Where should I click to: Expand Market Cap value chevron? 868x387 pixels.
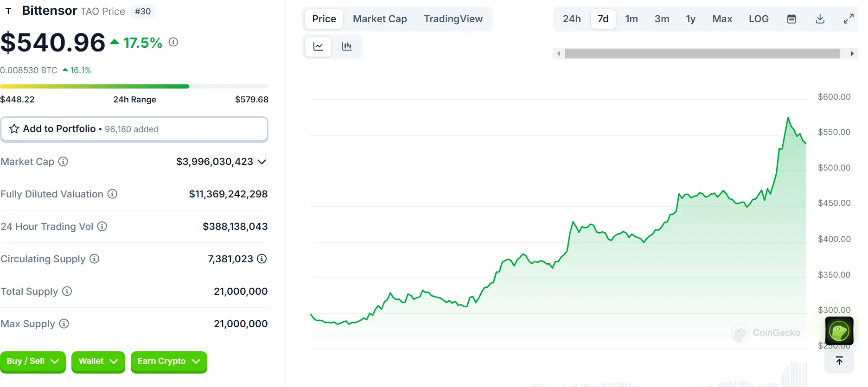tap(262, 162)
